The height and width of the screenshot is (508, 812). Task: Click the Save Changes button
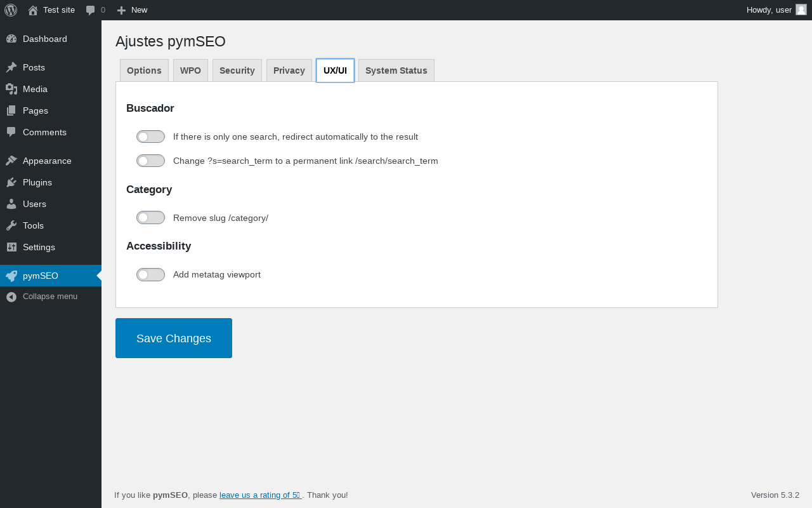coord(174,338)
